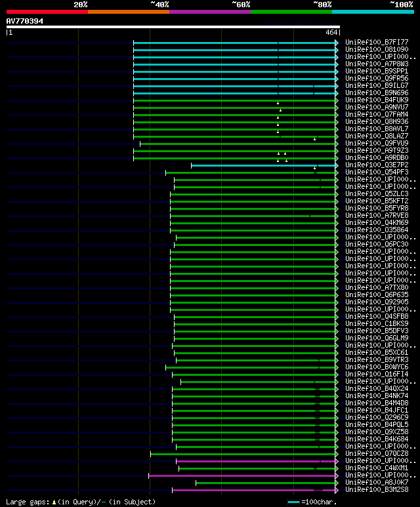This screenshot has height=507, width=420.
Task: Select the UniRef100_Q6PC30 label
Action: [x=377, y=244]
